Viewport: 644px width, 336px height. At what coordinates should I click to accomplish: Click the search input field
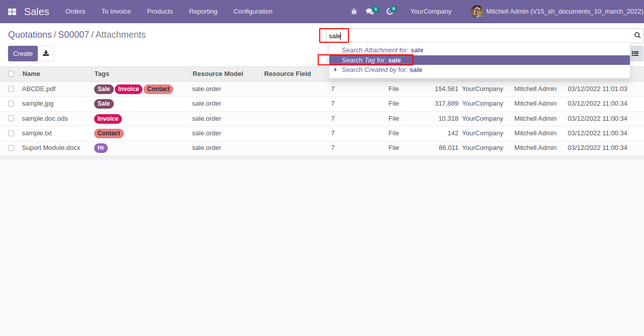478,36
